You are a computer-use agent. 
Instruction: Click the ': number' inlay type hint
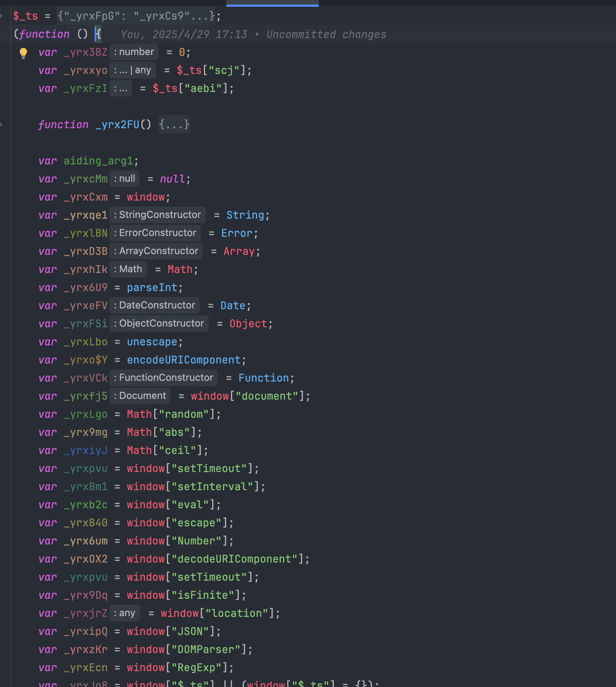point(134,52)
